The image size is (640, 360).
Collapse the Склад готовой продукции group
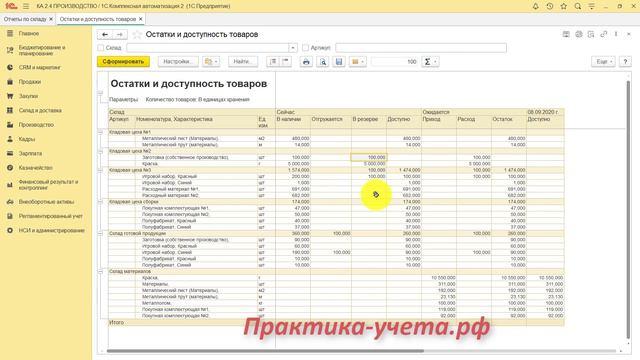coord(100,233)
